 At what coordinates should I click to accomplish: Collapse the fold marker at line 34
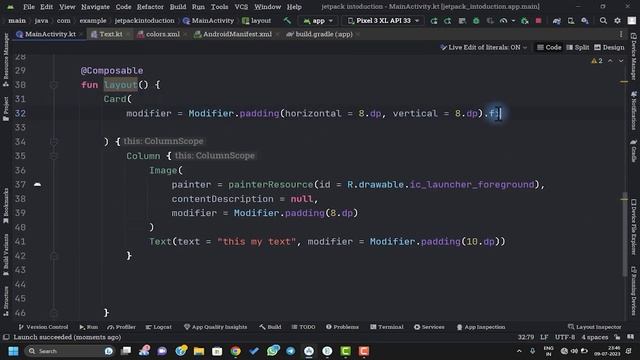(x=53, y=142)
